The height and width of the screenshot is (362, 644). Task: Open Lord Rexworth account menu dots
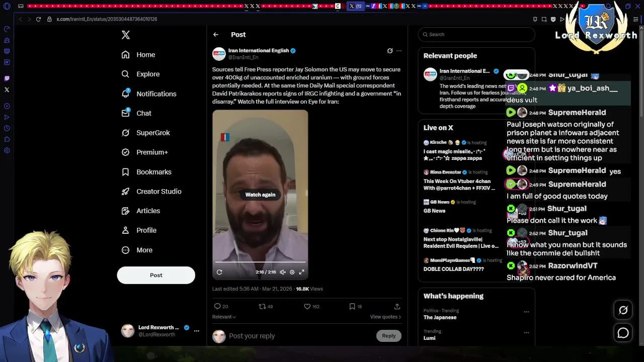(x=197, y=331)
